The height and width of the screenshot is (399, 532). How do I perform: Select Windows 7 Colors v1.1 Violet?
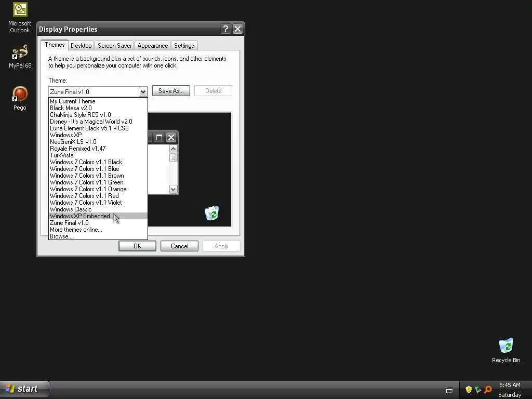pyautogui.click(x=98, y=203)
